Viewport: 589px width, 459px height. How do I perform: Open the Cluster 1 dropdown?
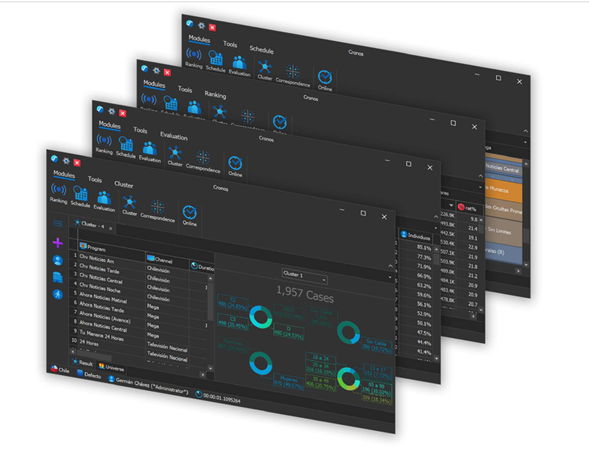tap(305, 276)
